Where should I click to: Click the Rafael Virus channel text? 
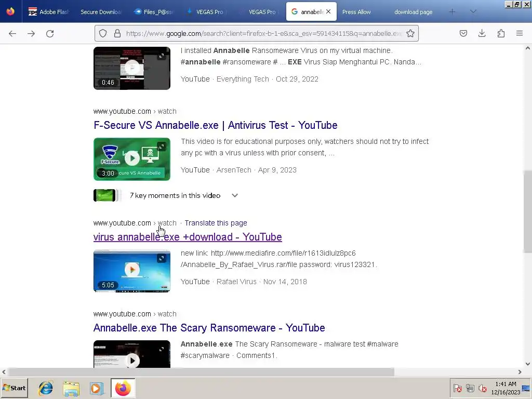236,282
